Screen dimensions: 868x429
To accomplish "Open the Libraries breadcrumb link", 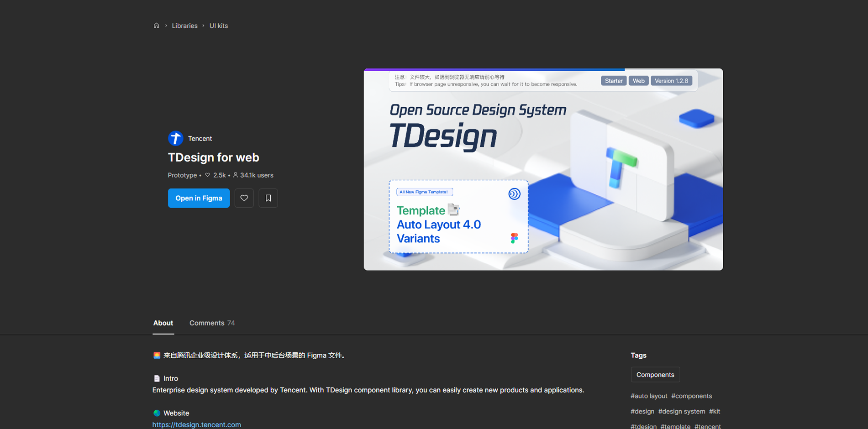I will (184, 26).
